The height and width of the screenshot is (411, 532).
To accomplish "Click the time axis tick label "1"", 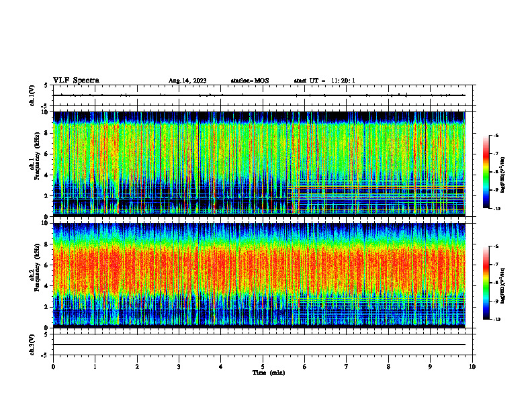I will pos(95,367).
